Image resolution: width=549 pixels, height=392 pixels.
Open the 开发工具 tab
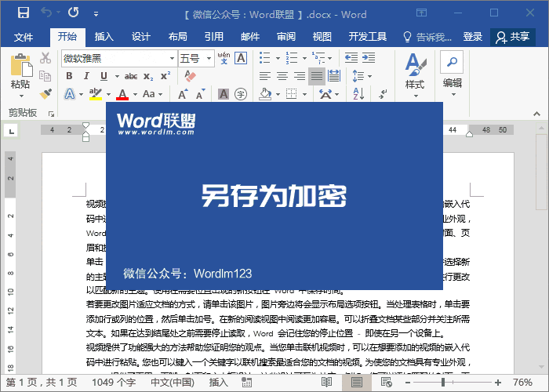click(367, 37)
